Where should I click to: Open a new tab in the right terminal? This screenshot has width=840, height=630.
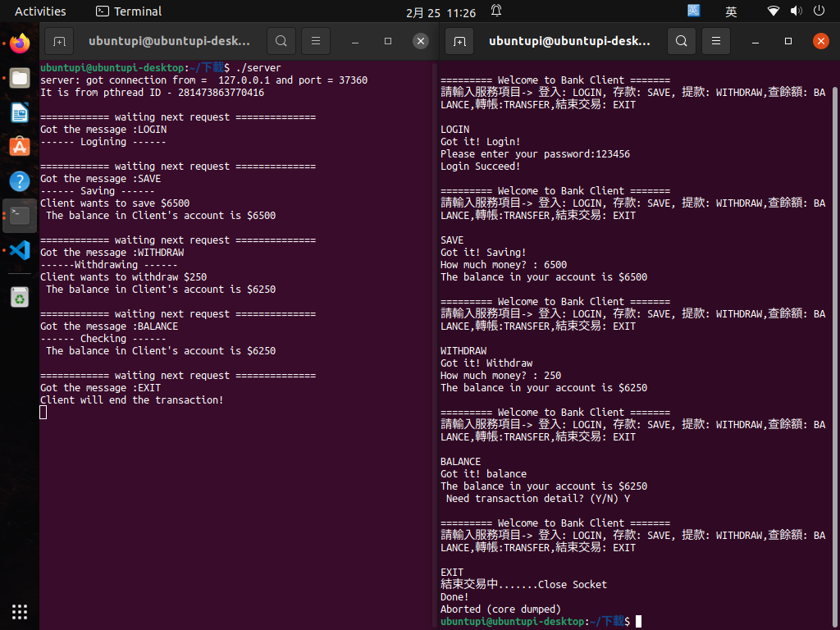(x=459, y=40)
